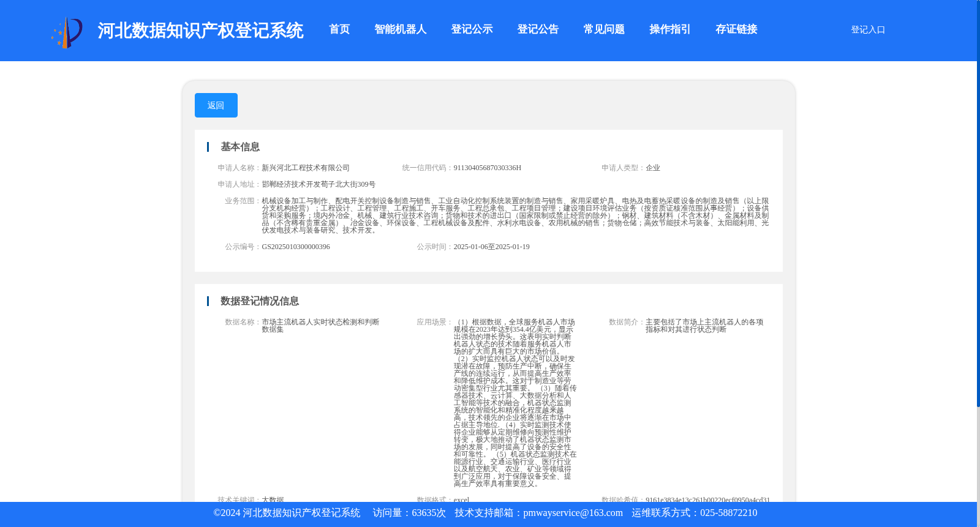This screenshot has width=980, height=527.
Task: Click the ©2024 footer copyright text
Action: click(x=287, y=513)
